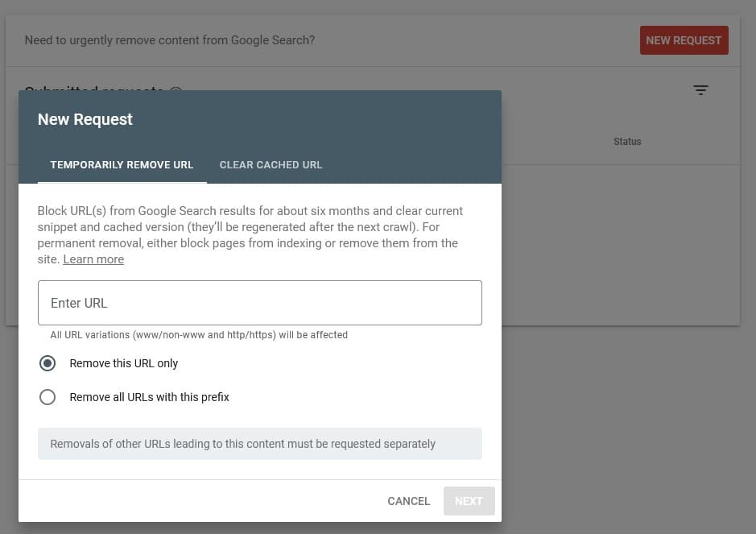The height and width of the screenshot is (534, 756).
Task: Follow the 'Learn more' link
Action: pyautogui.click(x=93, y=259)
